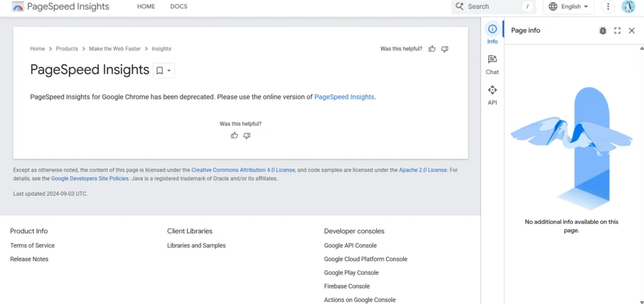Click the 'Last updated 2024-09-03 UTC.' text
This screenshot has width=644, height=304.
click(x=50, y=193)
